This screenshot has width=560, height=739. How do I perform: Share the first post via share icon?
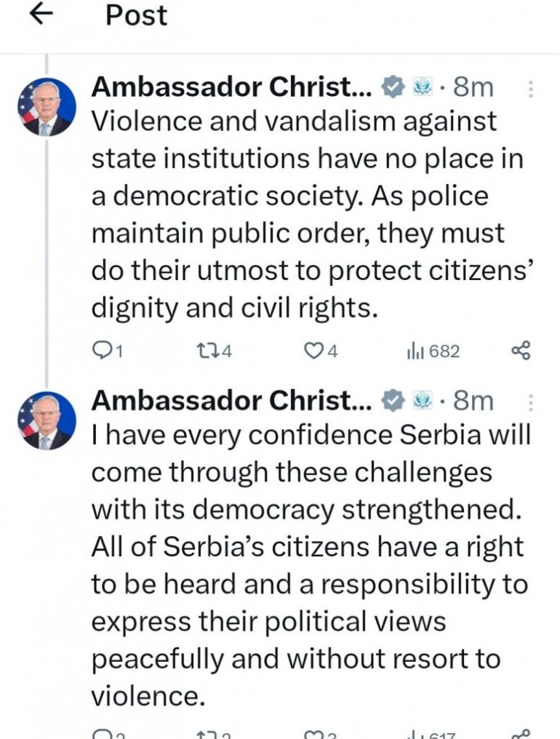point(521,351)
